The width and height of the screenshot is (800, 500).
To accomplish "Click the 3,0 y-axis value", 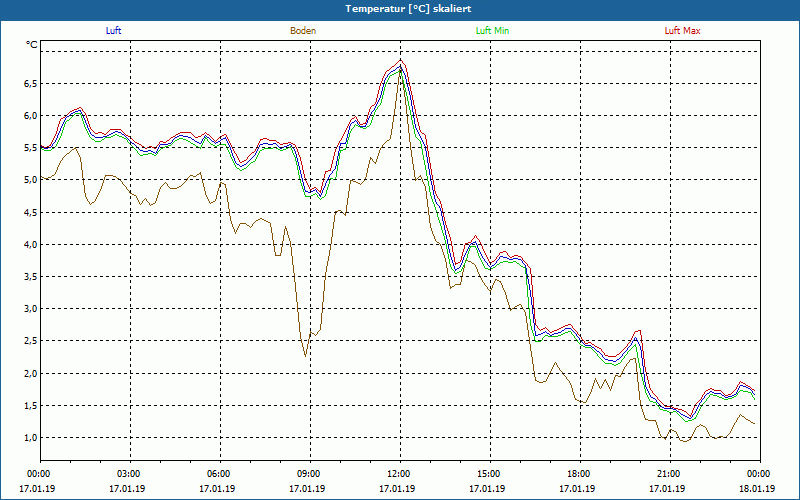I will (31, 309).
